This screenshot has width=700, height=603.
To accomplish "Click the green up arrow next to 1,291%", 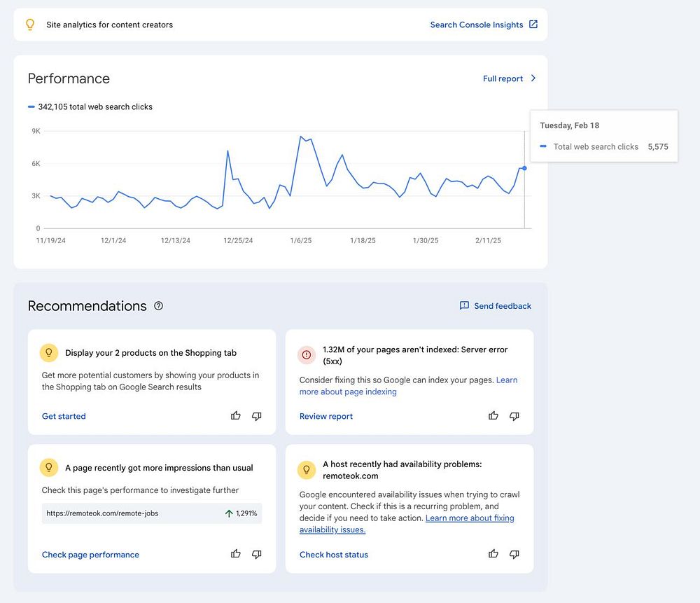I will click(x=229, y=513).
